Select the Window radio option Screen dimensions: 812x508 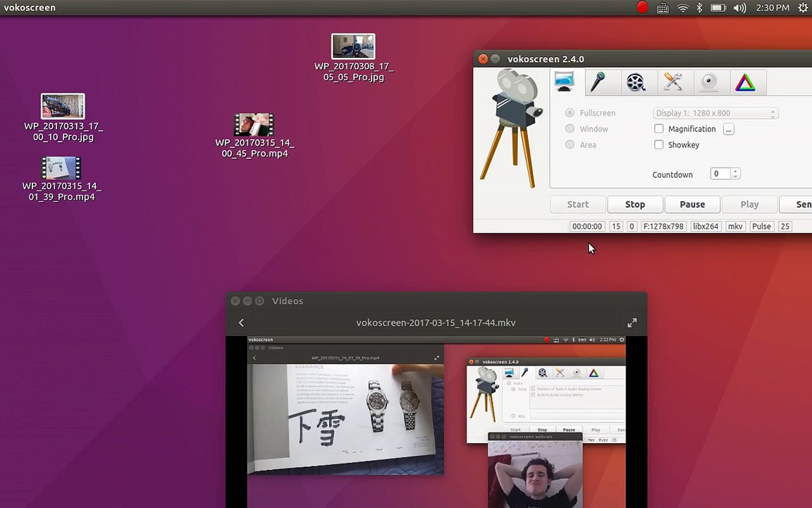587,129
